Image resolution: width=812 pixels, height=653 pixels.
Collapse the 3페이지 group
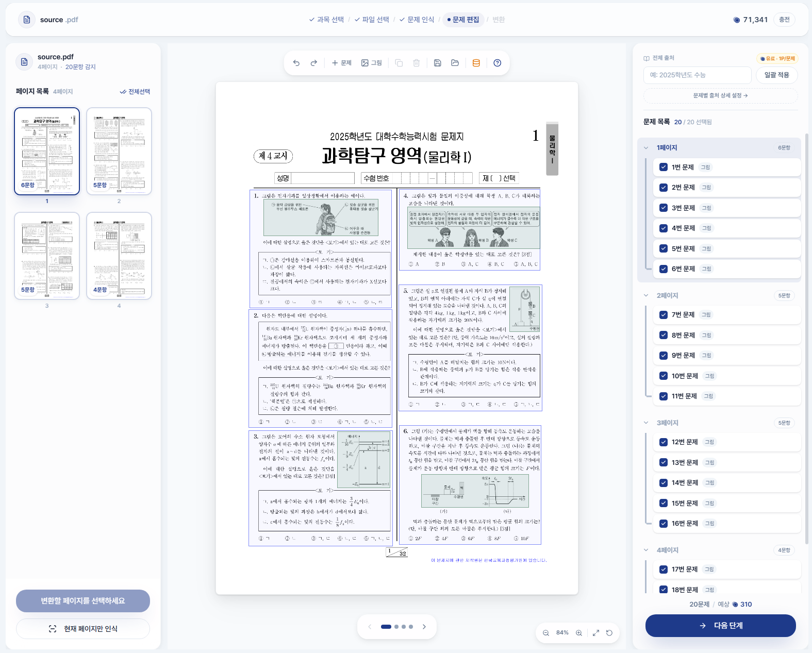click(x=646, y=423)
